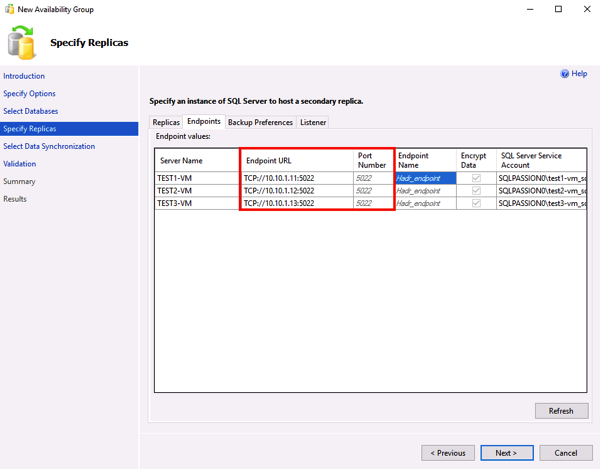600x469 pixels.
Task: Click the Help icon
Action: click(564, 74)
